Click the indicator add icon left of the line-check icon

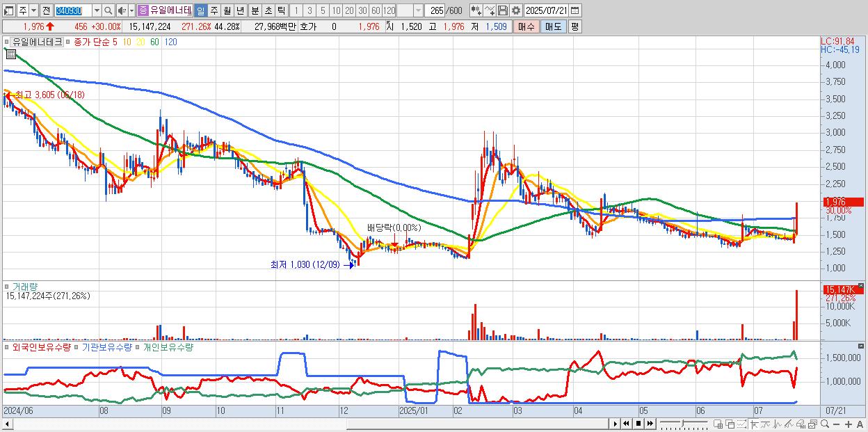tap(476, 10)
